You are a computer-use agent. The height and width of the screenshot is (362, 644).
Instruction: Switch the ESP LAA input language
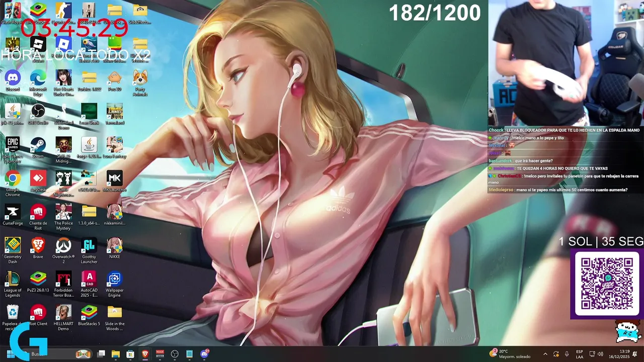[x=580, y=354]
